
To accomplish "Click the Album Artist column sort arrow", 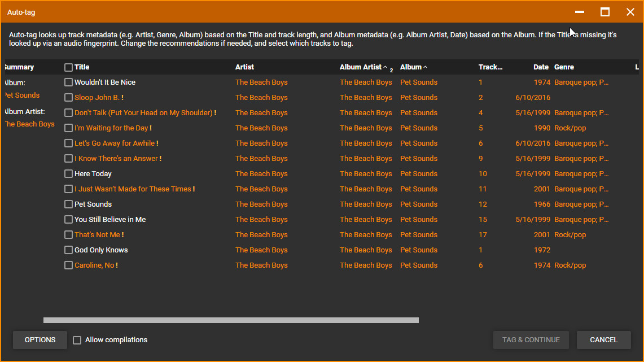I will pos(385,67).
